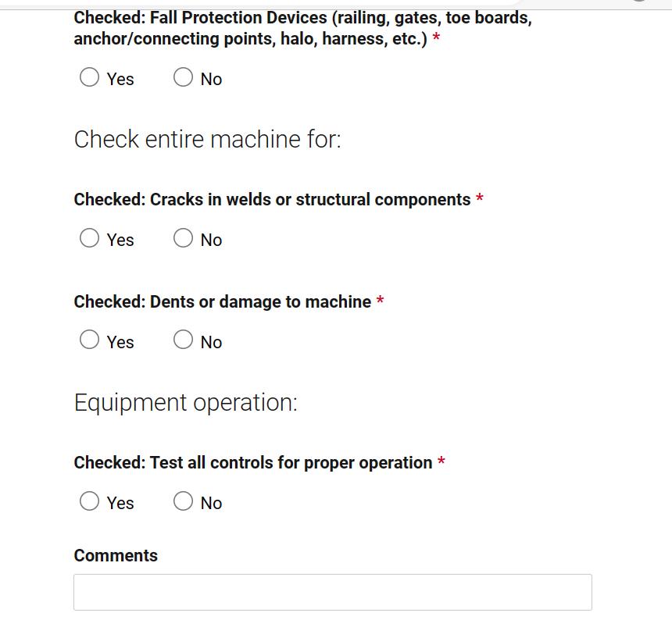Screen dimensions: 672x627
Task: Mark No for dents or damage to machine
Action: 183,340
